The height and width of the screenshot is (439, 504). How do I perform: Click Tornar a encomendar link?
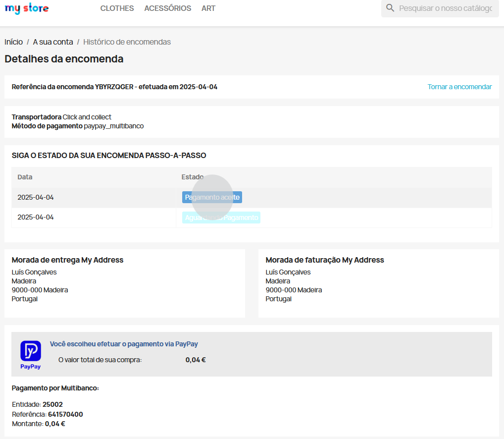tap(459, 87)
